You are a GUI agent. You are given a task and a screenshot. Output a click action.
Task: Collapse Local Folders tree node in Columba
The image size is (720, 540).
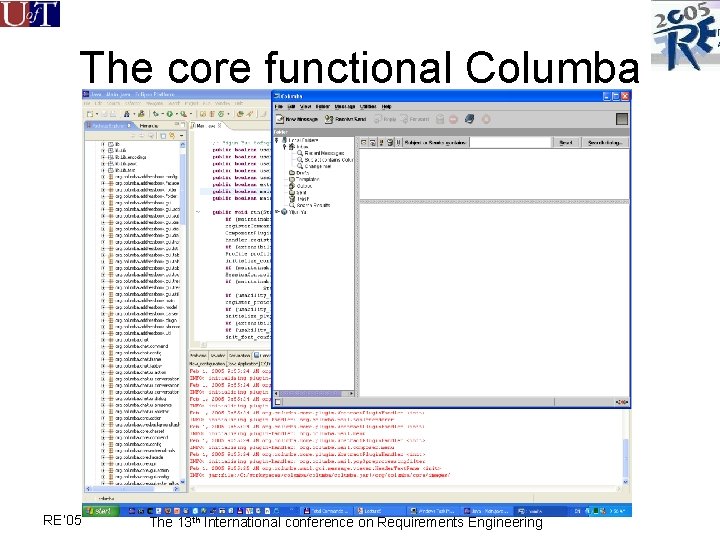pos(277,140)
